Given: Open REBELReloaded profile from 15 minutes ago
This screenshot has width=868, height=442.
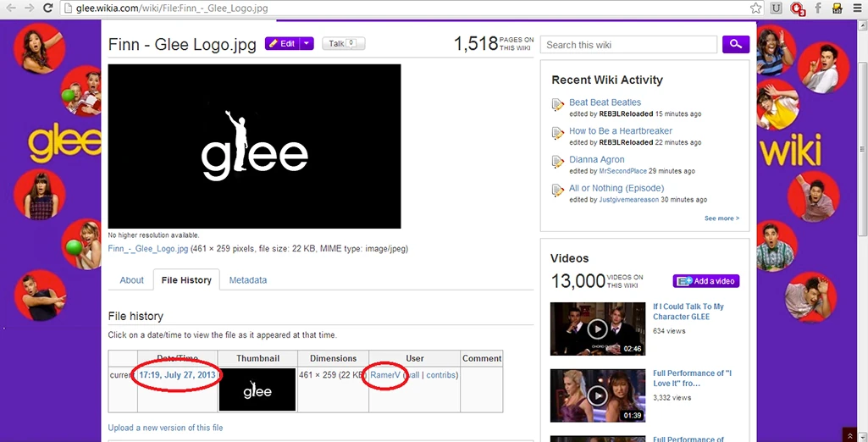Looking at the screenshot, I should 626,114.
